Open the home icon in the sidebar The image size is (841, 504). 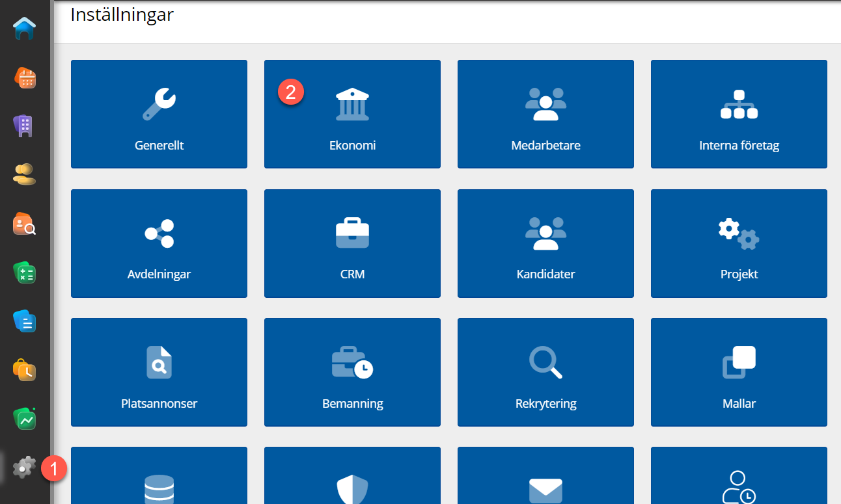(25, 29)
